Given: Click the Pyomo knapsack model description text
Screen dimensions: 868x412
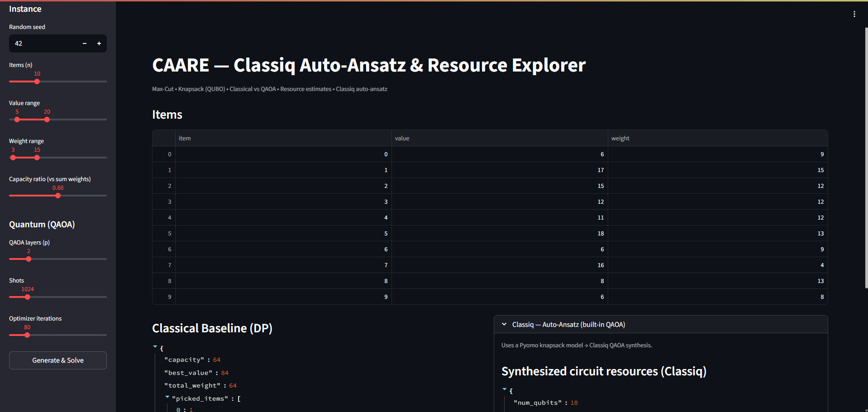Looking at the screenshot, I should 577,345.
